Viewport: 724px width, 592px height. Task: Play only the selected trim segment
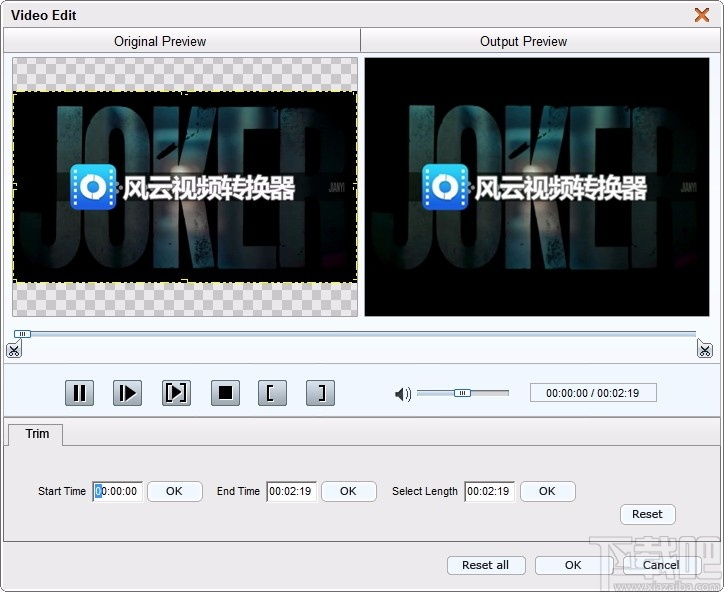click(176, 393)
